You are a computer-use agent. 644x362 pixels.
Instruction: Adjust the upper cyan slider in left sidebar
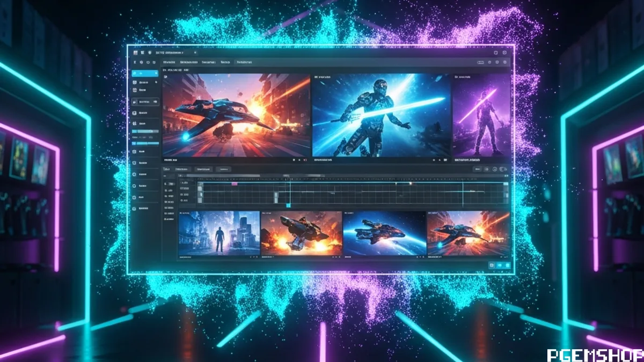click(x=145, y=131)
